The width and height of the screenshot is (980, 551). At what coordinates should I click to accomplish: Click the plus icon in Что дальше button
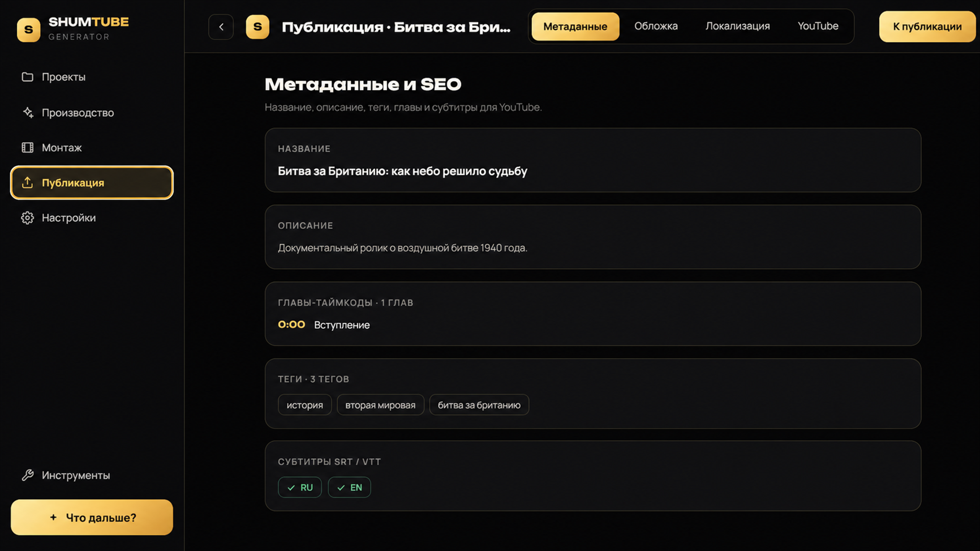tap(53, 517)
